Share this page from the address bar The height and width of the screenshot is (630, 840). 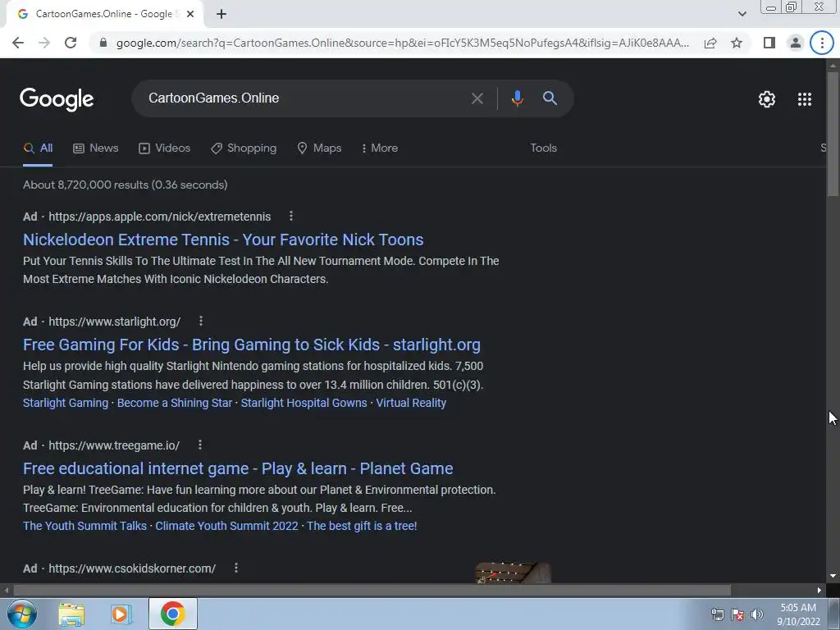[x=710, y=43]
